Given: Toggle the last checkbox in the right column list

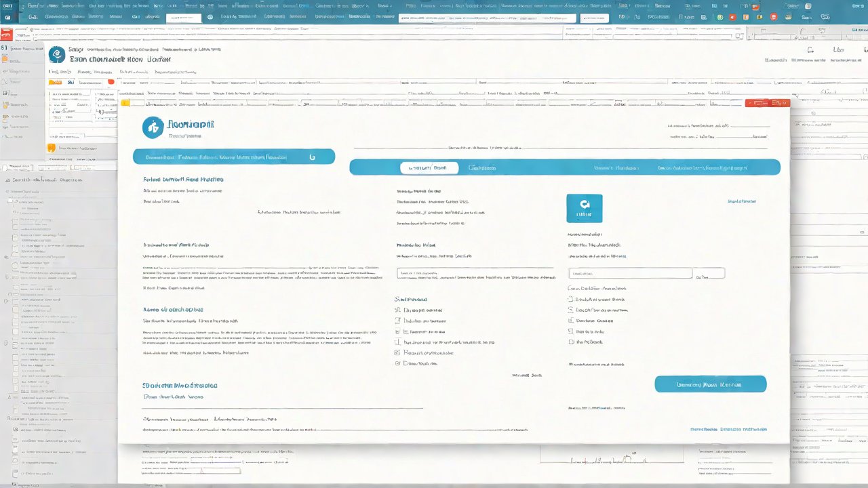Looking at the screenshot, I should click(570, 342).
